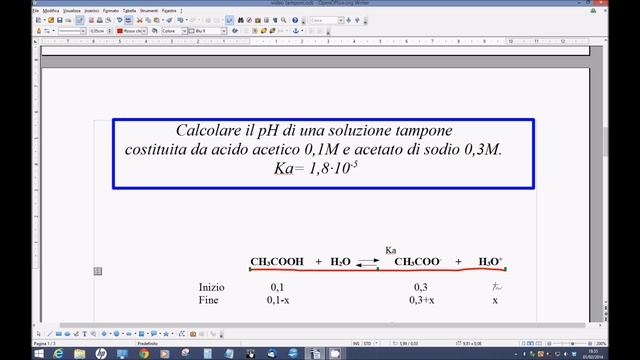Open the Blu 8 fill color dropdown
The image size is (640, 360).
pyautogui.click(x=224, y=31)
